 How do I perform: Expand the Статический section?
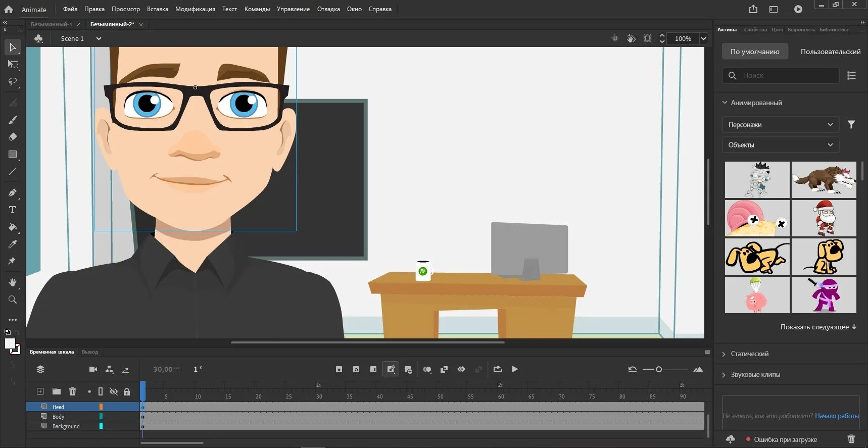(x=724, y=354)
